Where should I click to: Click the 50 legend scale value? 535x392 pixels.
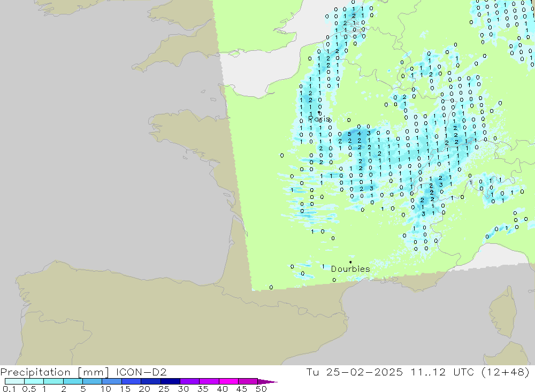click(261, 389)
